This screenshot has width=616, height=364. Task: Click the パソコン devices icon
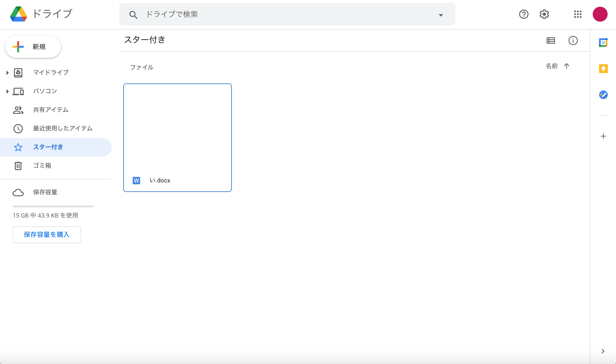[18, 91]
